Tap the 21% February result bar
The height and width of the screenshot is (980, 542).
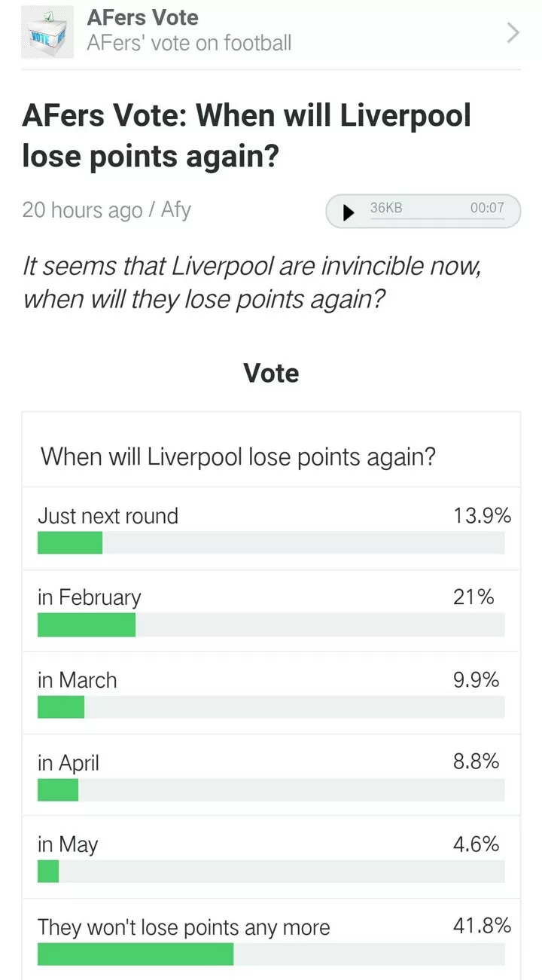pos(271,625)
